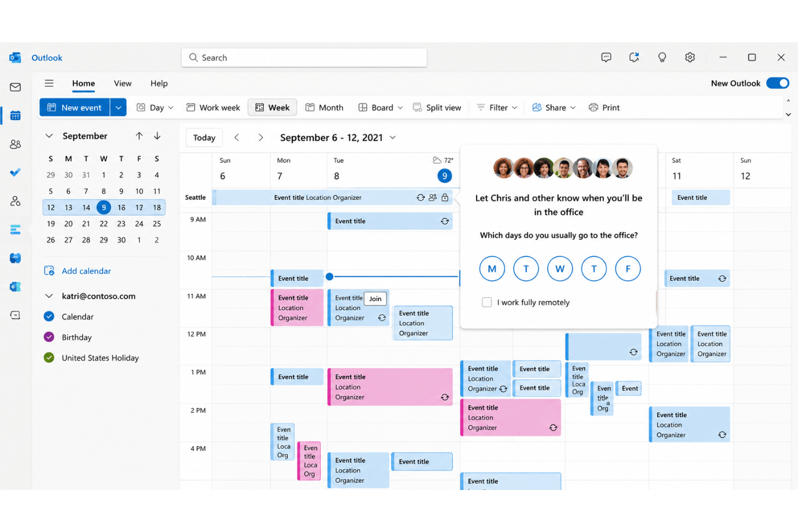Click Join on Tuesday 11 AM event

pyautogui.click(x=375, y=299)
